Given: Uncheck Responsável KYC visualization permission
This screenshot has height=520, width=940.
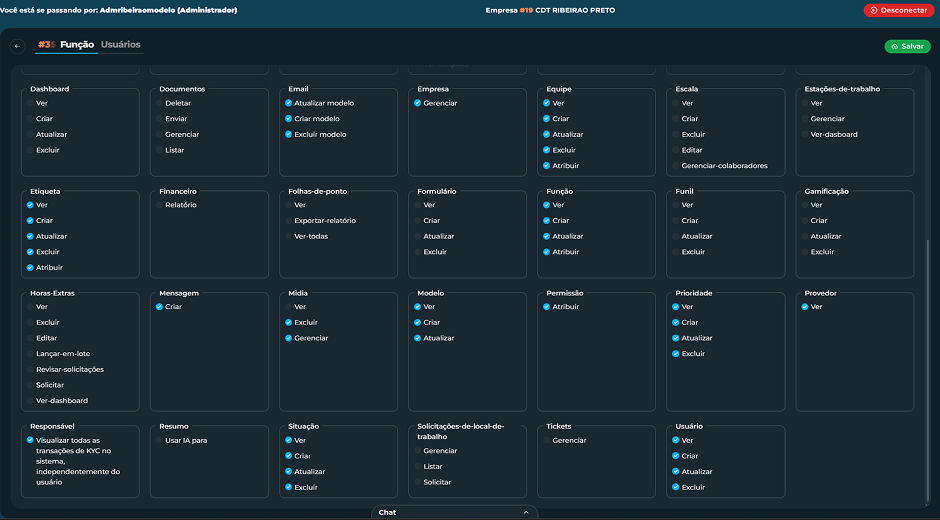Looking at the screenshot, I should click(x=30, y=440).
